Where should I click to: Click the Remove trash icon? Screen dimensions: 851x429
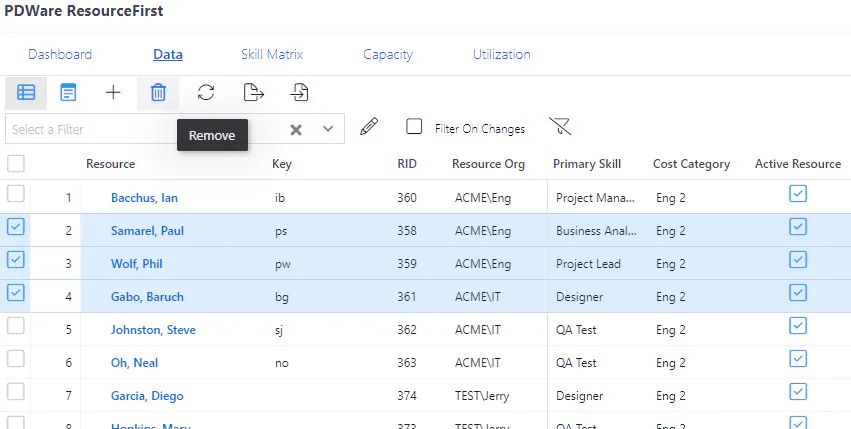point(158,93)
